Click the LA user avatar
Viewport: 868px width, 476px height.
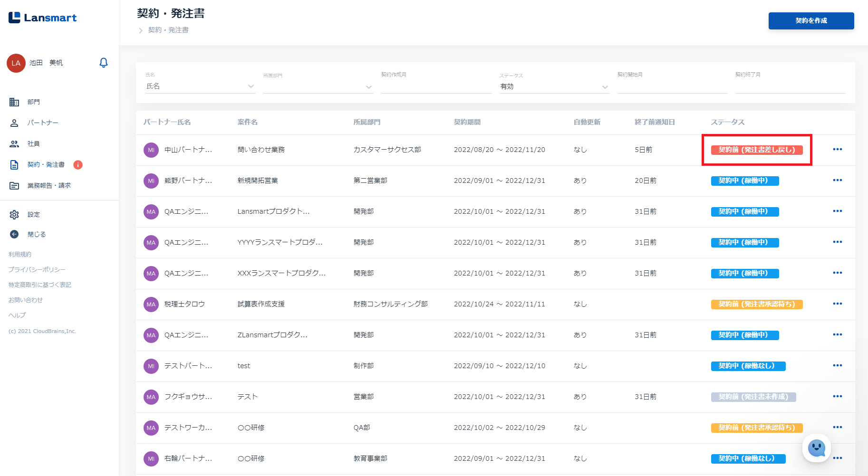[16, 63]
